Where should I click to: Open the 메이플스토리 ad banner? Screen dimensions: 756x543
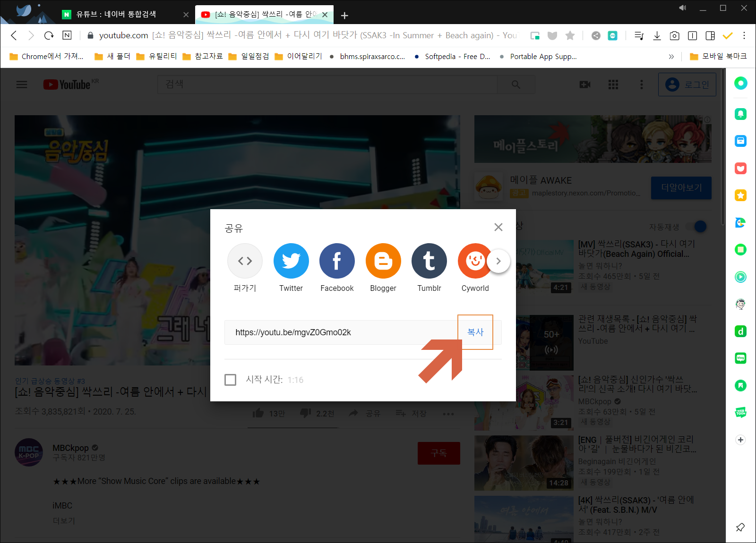click(593, 139)
